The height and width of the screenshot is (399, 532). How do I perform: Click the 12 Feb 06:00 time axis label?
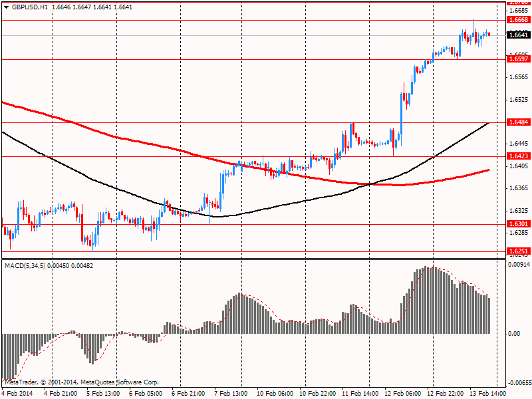[x=403, y=393]
